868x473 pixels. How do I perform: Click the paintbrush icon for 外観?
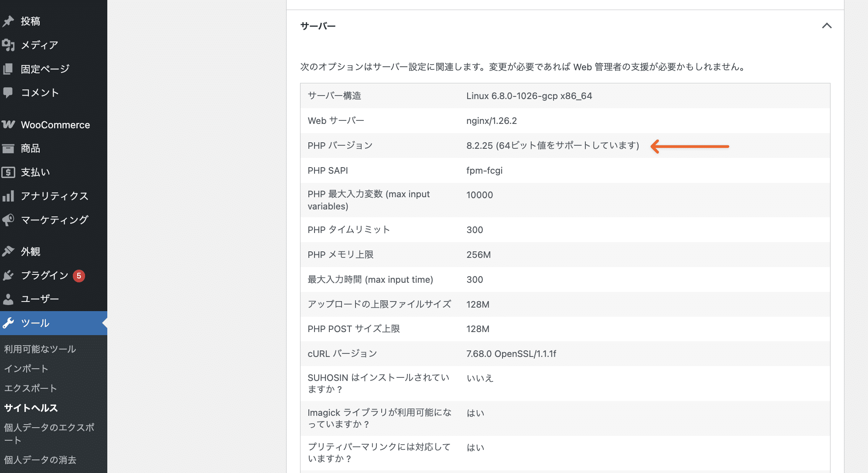[x=8, y=251]
